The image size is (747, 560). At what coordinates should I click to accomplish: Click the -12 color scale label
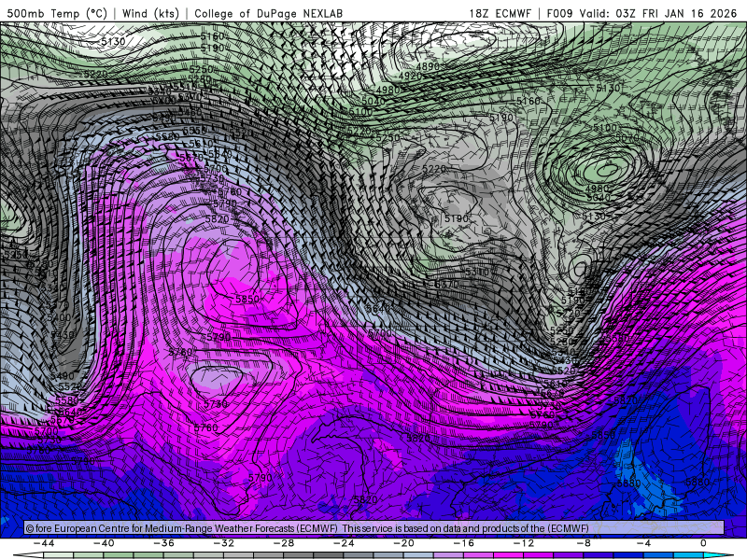[x=524, y=543]
